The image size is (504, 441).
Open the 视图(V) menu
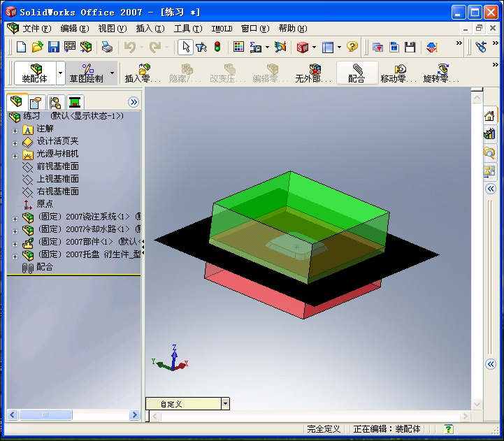[x=113, y=29]
